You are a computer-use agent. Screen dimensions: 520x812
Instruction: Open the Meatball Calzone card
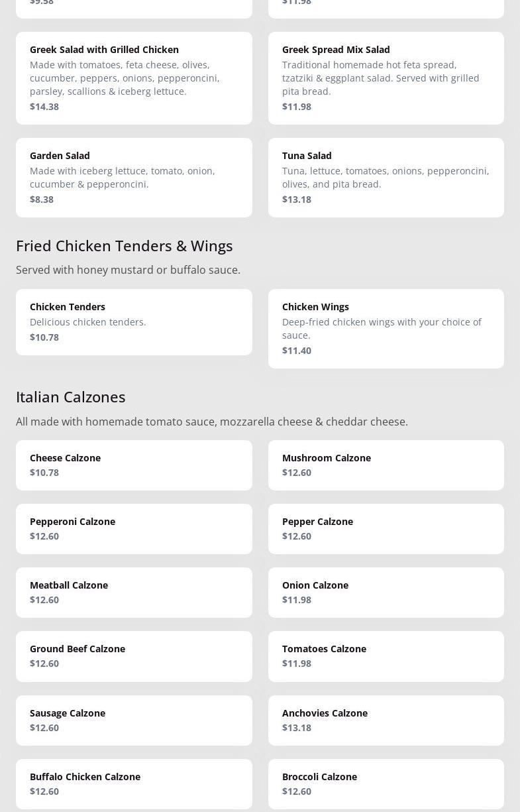[134, 593]
